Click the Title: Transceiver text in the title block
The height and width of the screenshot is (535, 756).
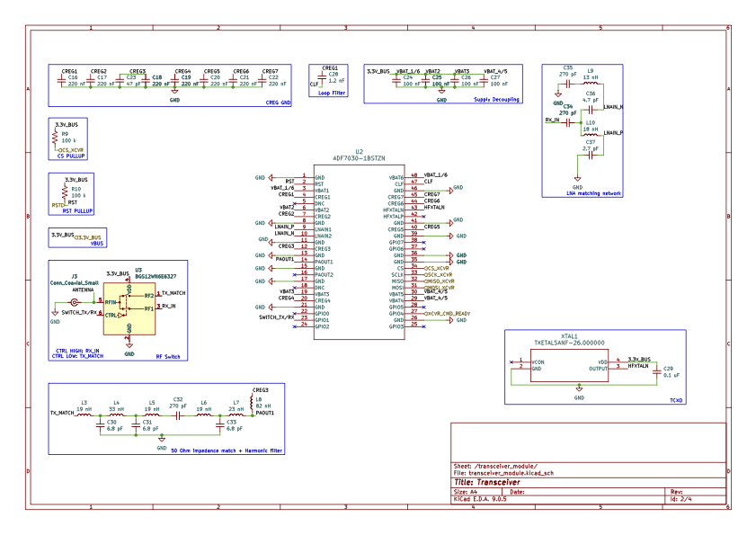(x=490, y=483)
